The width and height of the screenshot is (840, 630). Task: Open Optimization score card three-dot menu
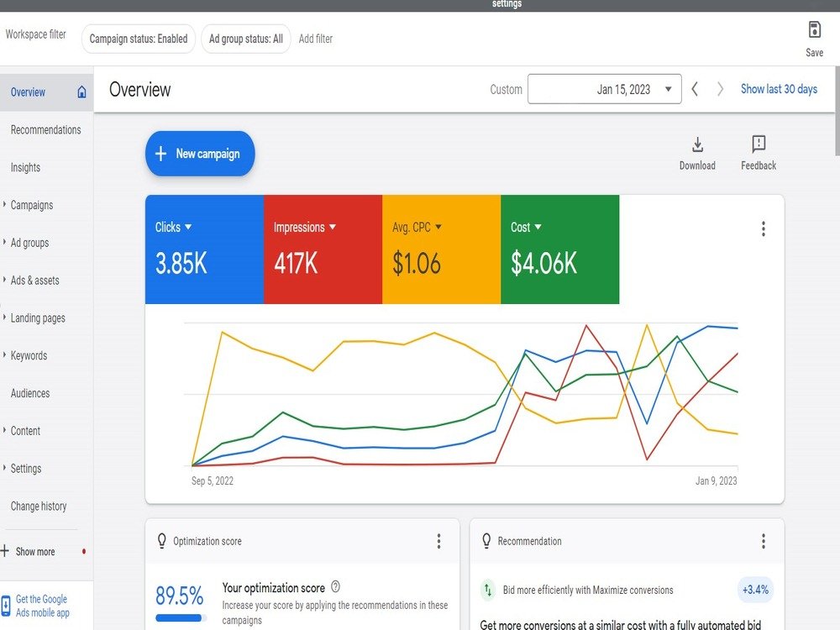coord(438,541)
